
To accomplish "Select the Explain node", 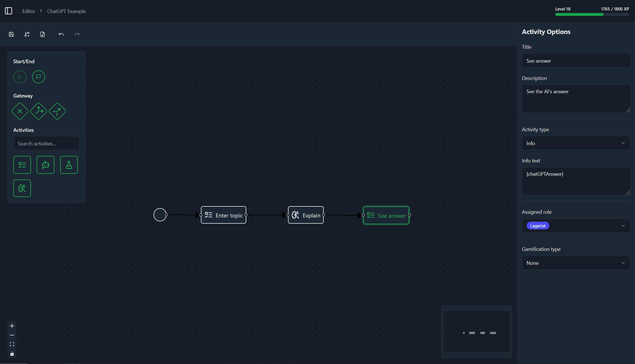I will (x=306, y=215).
